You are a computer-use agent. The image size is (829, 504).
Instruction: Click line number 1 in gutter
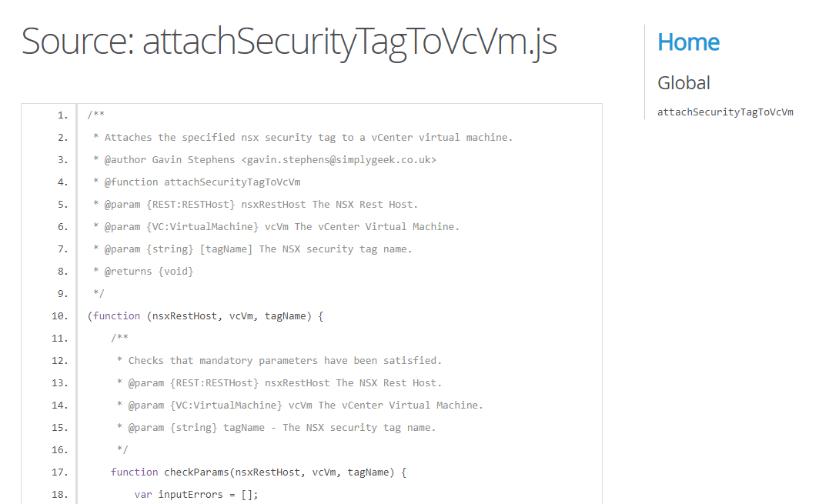pyautogui.click(x=63, y=115)
